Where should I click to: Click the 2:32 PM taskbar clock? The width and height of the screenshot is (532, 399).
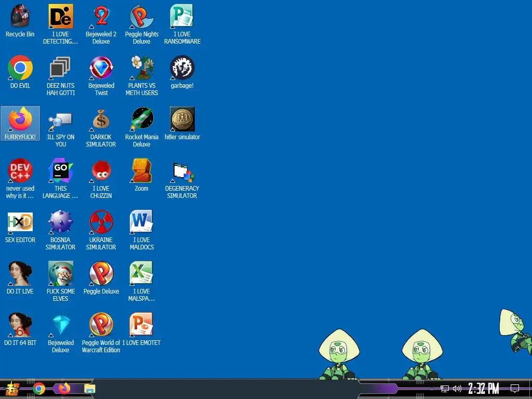pos(484,389)
